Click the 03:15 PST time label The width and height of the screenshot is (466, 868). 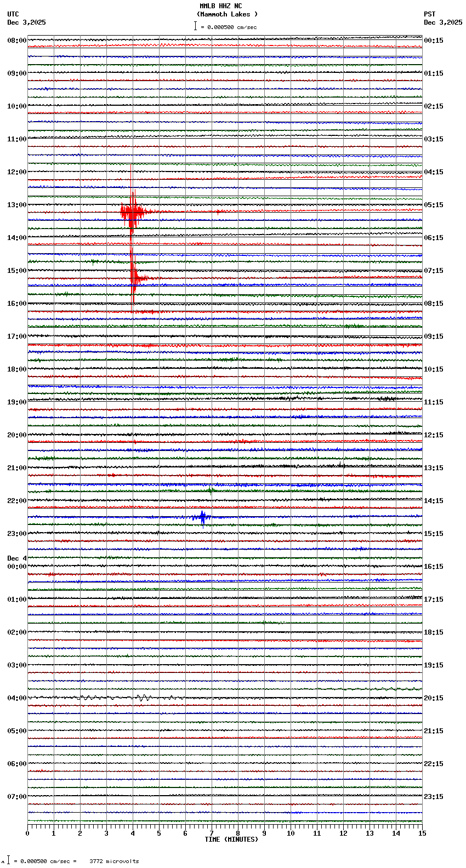coord(434,139)
